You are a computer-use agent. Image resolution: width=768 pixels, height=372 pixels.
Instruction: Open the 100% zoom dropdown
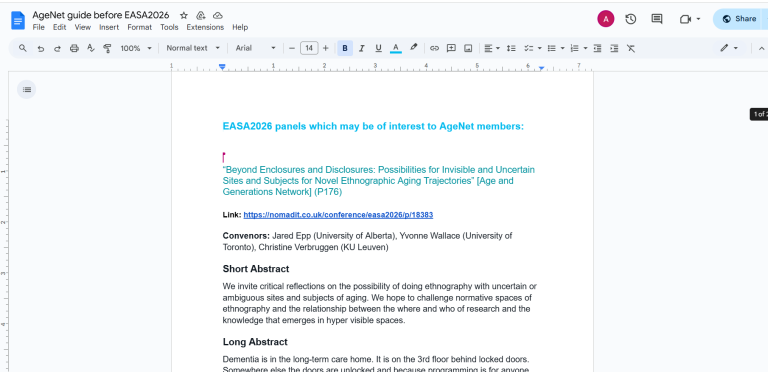point(136,48)
